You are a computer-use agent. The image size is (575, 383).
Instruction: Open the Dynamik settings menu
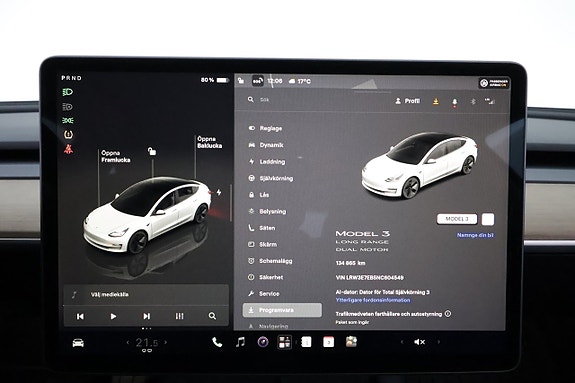point(266,145)
